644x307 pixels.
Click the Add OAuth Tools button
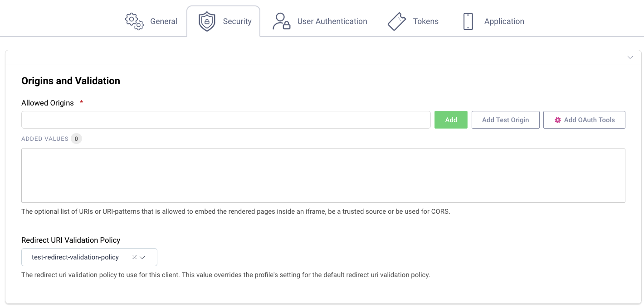click(584, 120)
